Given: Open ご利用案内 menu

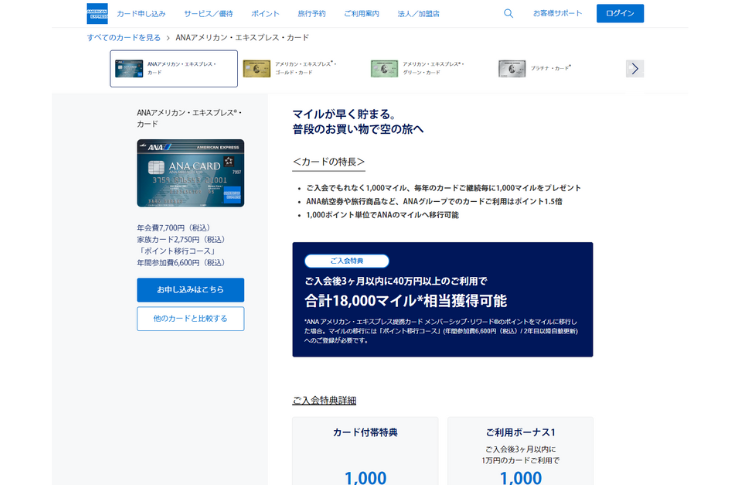Looking at the screenshot, I should pos(361,14).
